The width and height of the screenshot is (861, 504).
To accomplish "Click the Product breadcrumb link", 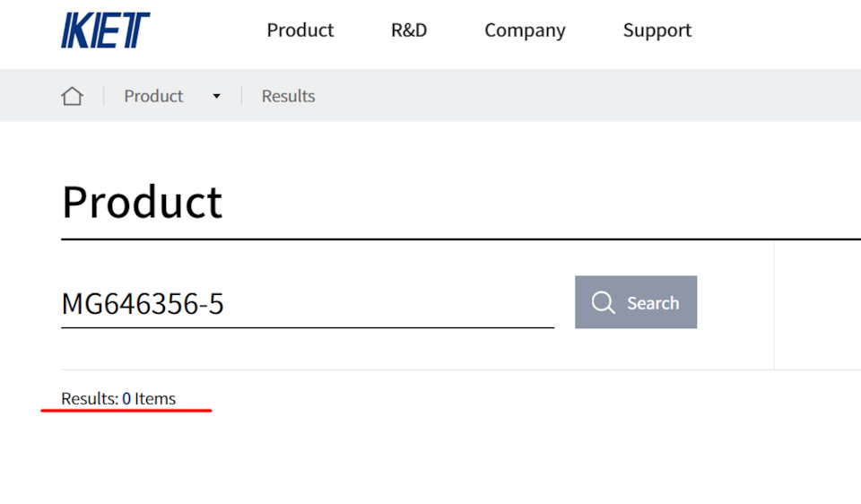I will [x=153, y=96].
